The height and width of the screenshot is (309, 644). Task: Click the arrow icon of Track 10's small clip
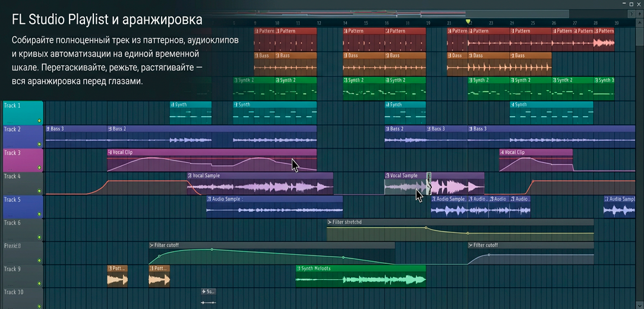204,292
